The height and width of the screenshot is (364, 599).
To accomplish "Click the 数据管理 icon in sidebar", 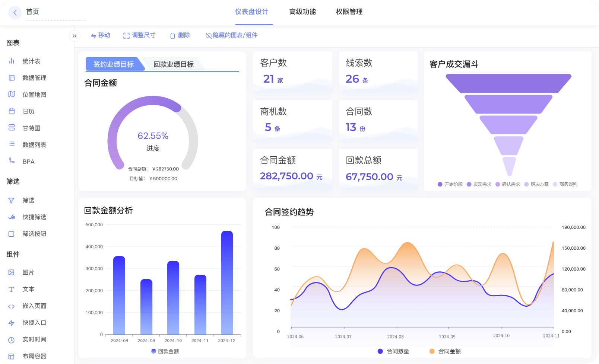I will (12, 78).
